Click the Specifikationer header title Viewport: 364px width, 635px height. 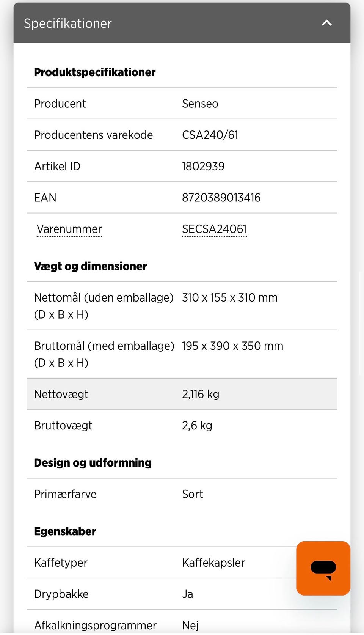point(68,24)
